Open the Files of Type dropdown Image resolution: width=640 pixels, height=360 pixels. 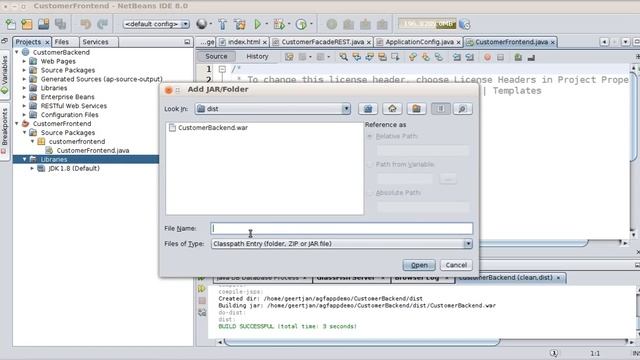[468, 244]
